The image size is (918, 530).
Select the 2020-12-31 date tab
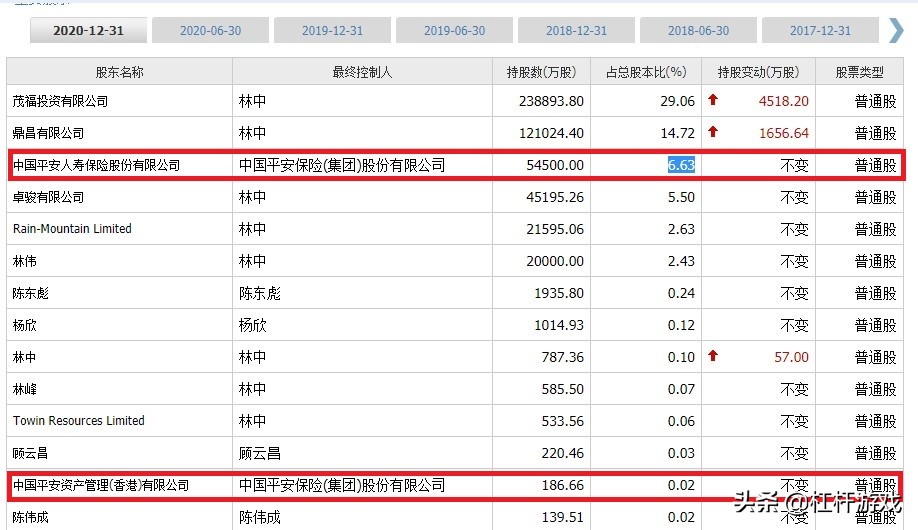(x=88, y=30)
